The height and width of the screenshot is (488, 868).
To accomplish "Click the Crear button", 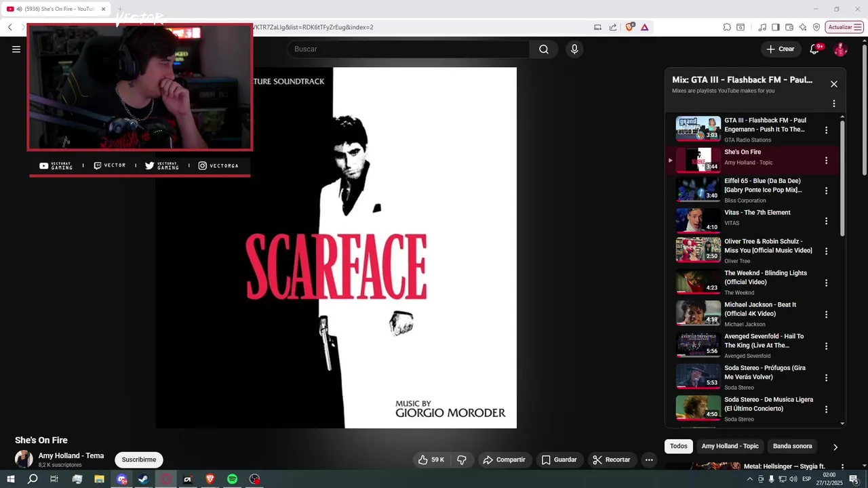I will pyautogui.click(x=781, y=49).
